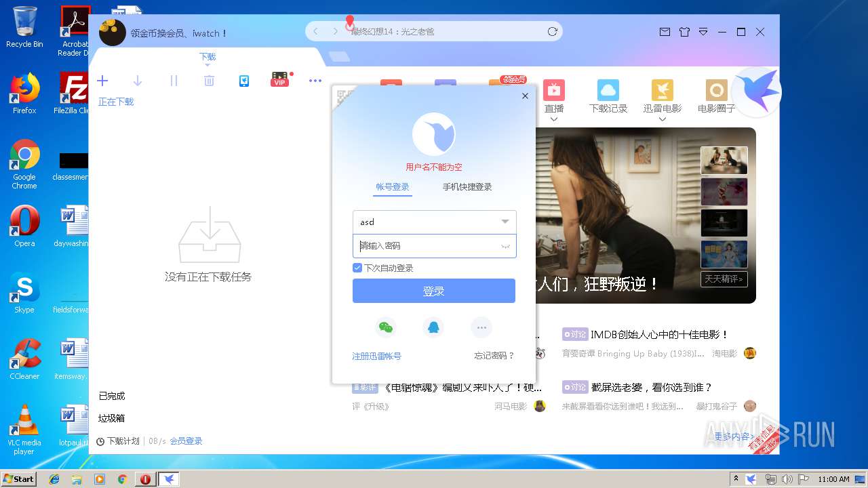Open article 截屏选老婆，看你选到谁

click(652, 388)
